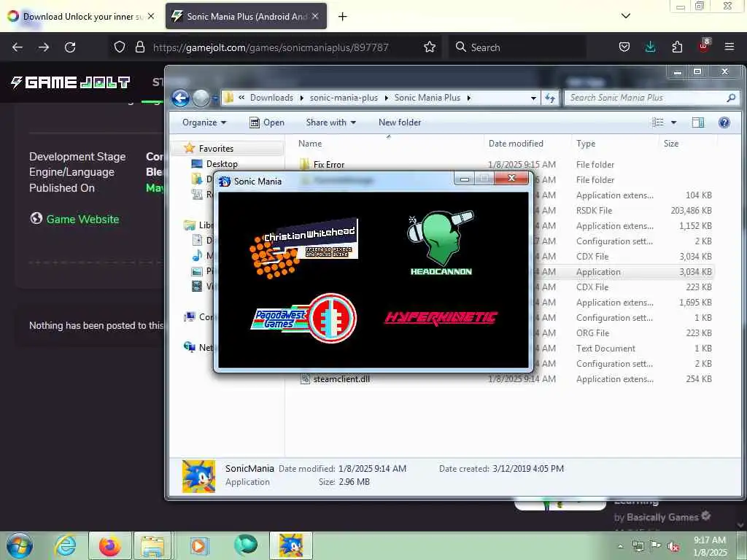
Task: Click Sonic Mania window title icon
Action: (225, 182)
